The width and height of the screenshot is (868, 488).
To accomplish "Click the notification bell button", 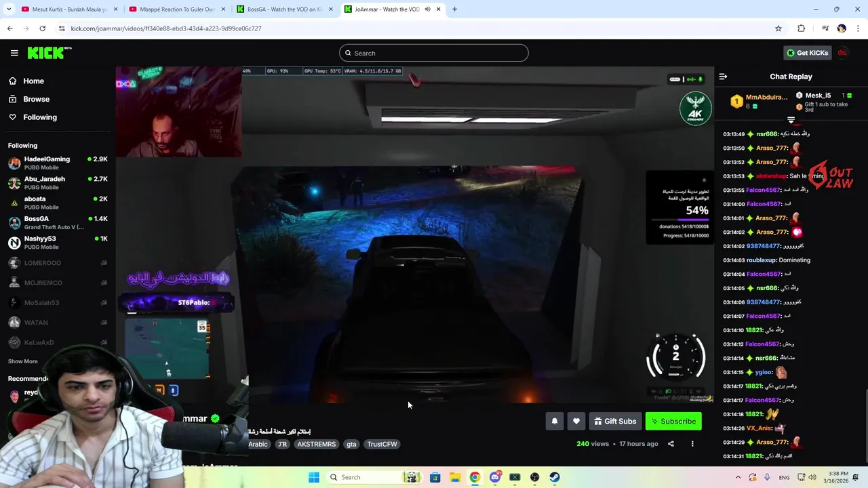I will pos(555,421).
